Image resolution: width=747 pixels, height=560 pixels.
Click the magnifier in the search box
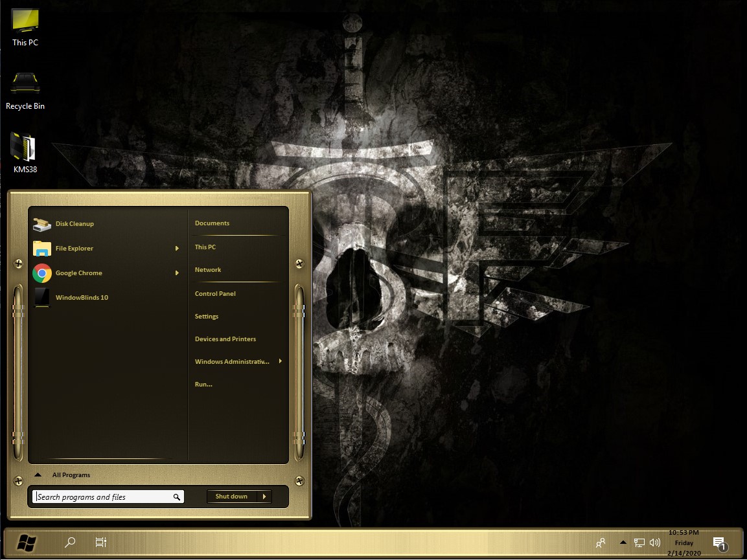tap(177, 497)
